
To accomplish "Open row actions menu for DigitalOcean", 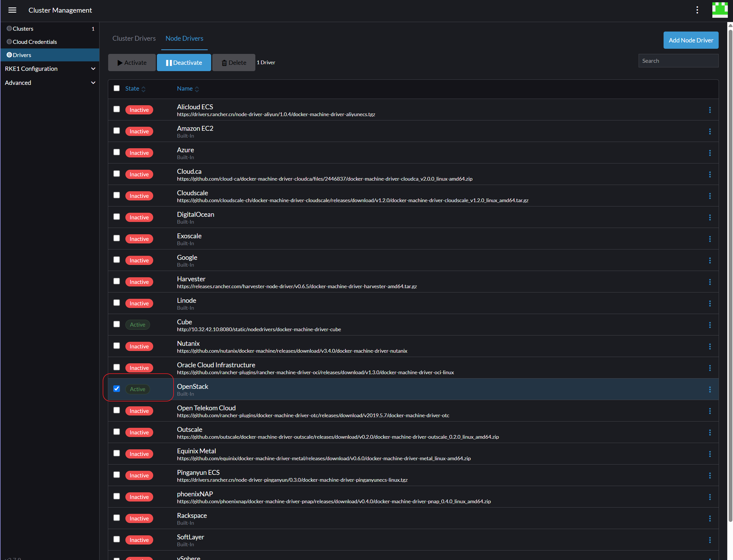I will [x=710, y=217].
